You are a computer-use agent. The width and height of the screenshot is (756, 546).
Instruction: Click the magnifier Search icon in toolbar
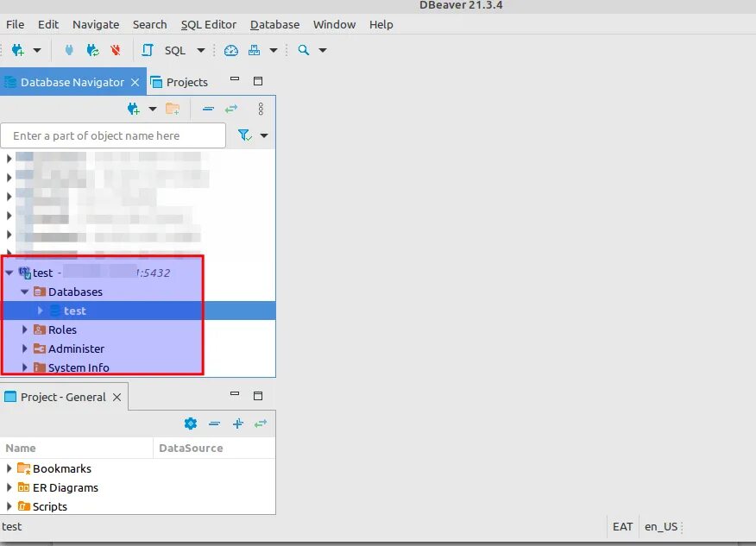[303, 50]
